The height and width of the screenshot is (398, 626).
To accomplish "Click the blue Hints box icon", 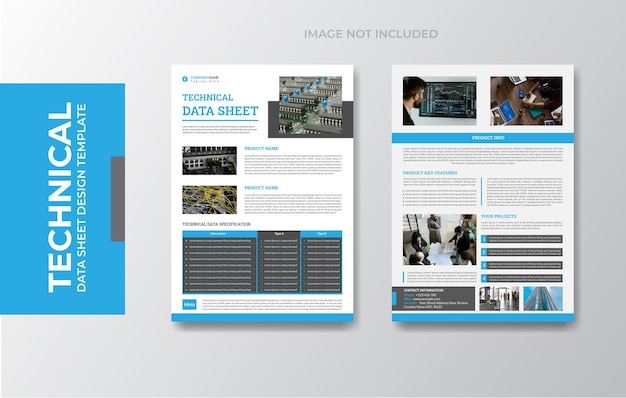I will [x=189, y=305].
